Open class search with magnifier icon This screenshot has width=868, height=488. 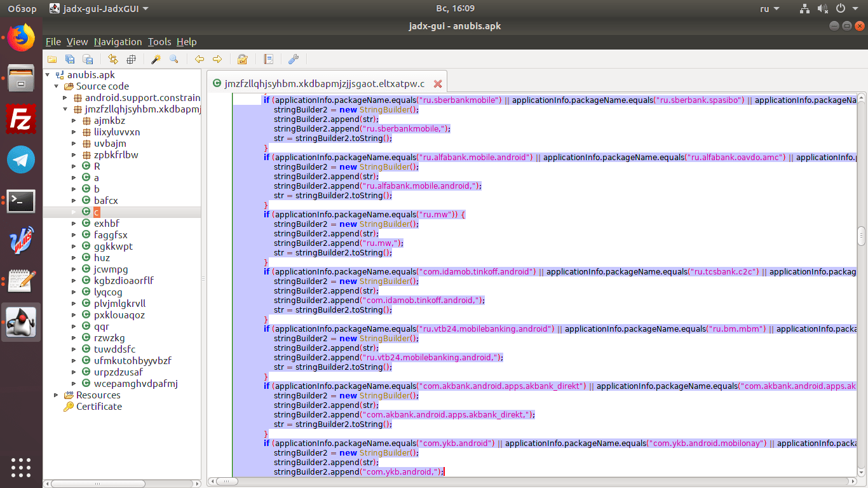[x=173, y=59]
